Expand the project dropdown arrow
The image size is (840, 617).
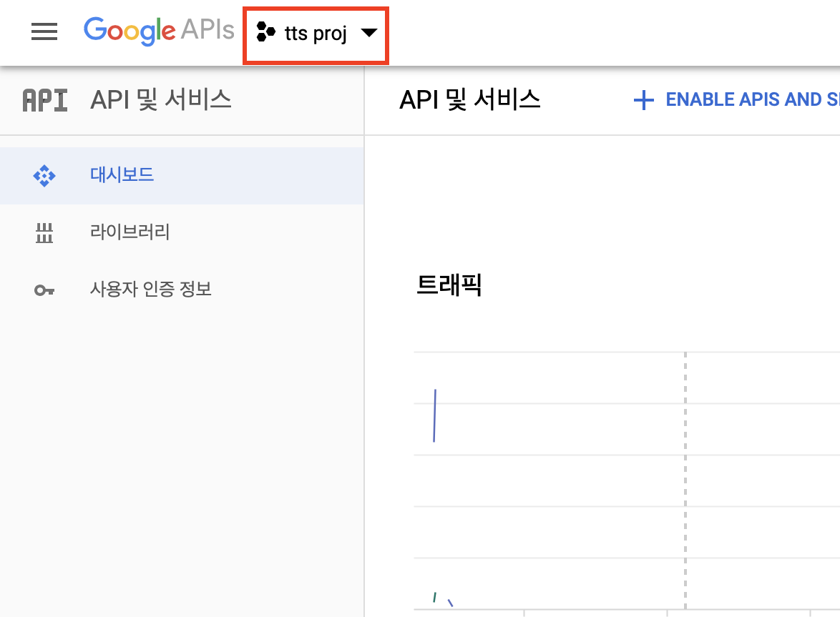369,33
